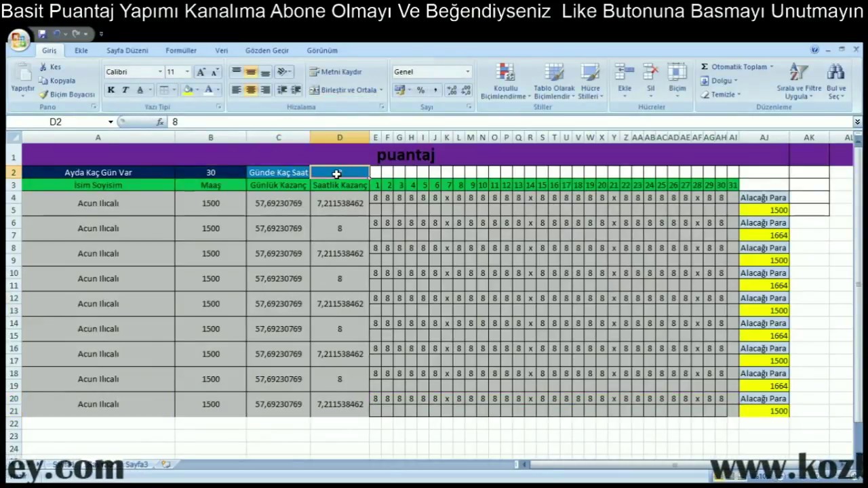868x488 pixels.
Task: Increase decimal places
Action: pyautogui.click(x=452, y=89)
